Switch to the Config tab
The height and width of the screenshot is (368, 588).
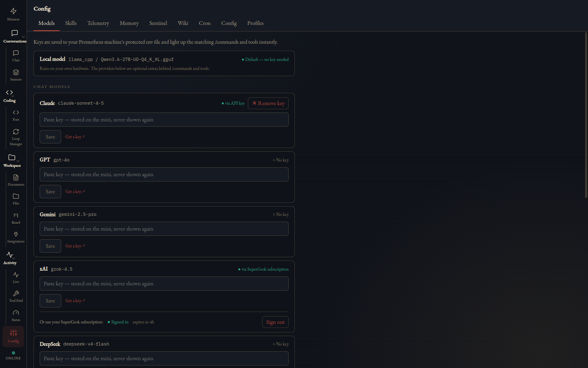(x=229, y=23)
